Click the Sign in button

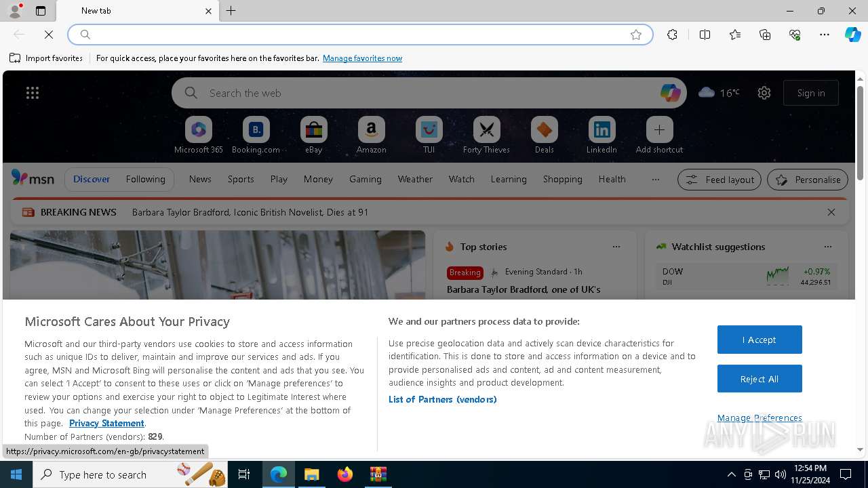[811, 93]
